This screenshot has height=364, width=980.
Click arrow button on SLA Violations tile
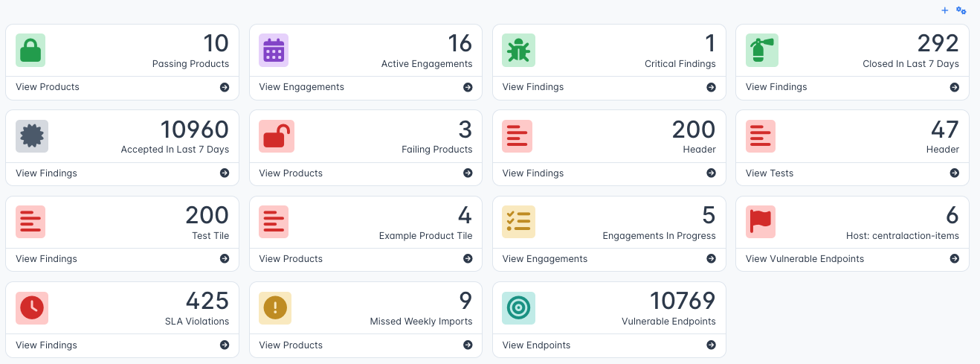click(x=225, y=345)
